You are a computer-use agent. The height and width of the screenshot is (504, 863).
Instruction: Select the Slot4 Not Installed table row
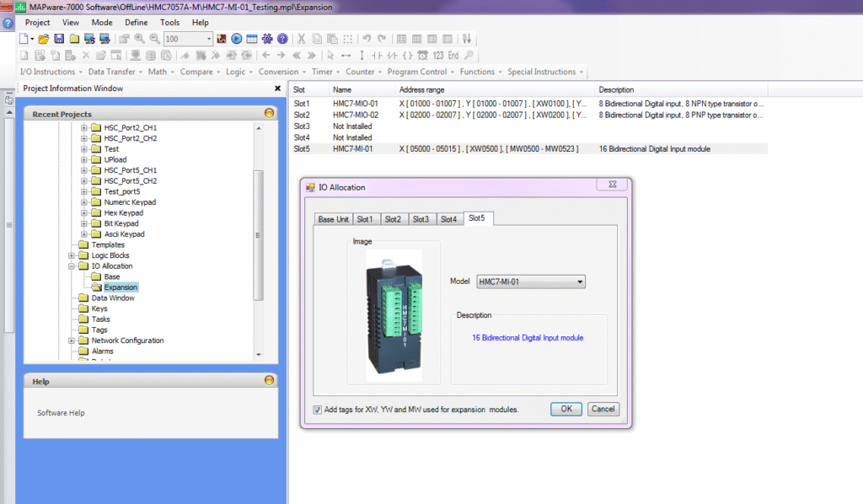[528, 137]
